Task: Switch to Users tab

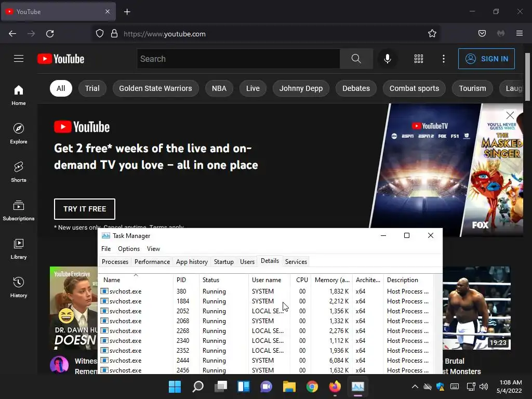Action: tap(247, 262)
